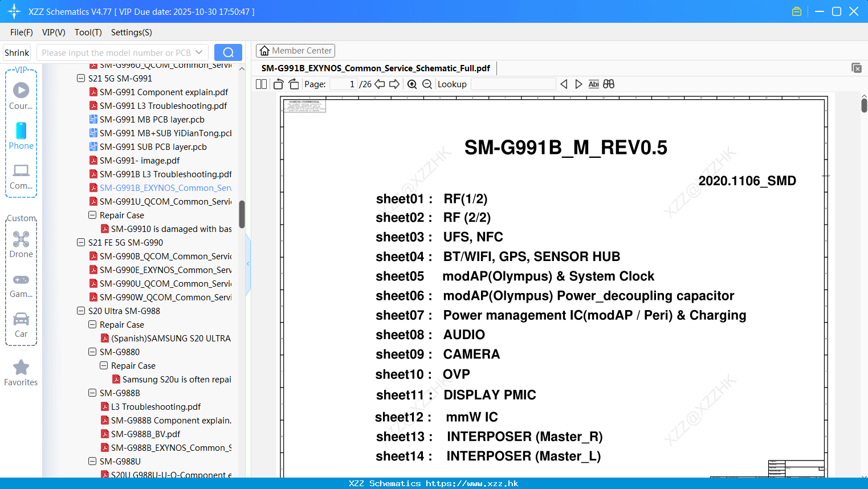868x489 pixels.
Task: Collapse the SM-G9880 node
Action: pos(92,352)
